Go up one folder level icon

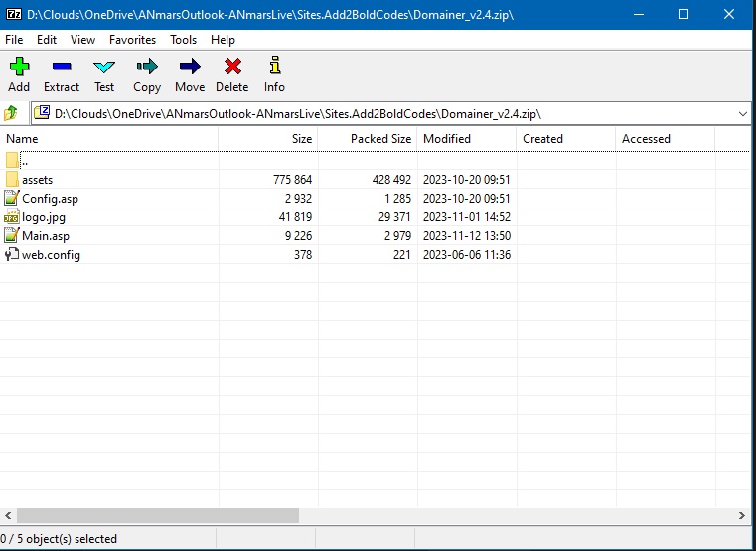tap(12, 113)
